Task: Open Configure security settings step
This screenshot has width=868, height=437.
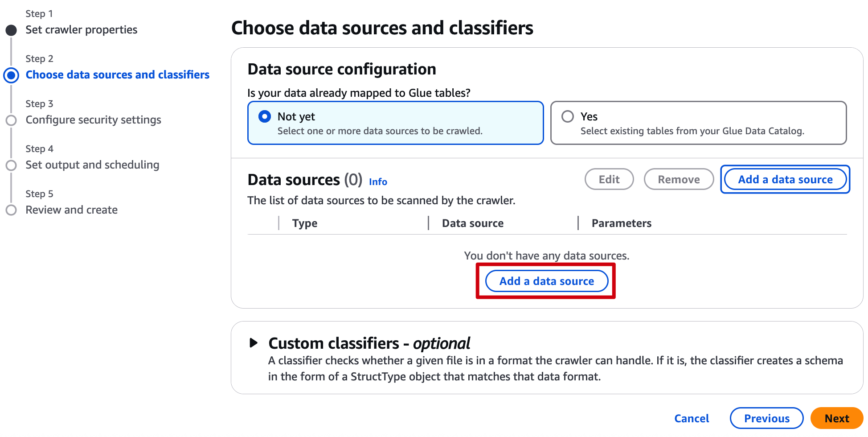Action: tap(93, 120)
